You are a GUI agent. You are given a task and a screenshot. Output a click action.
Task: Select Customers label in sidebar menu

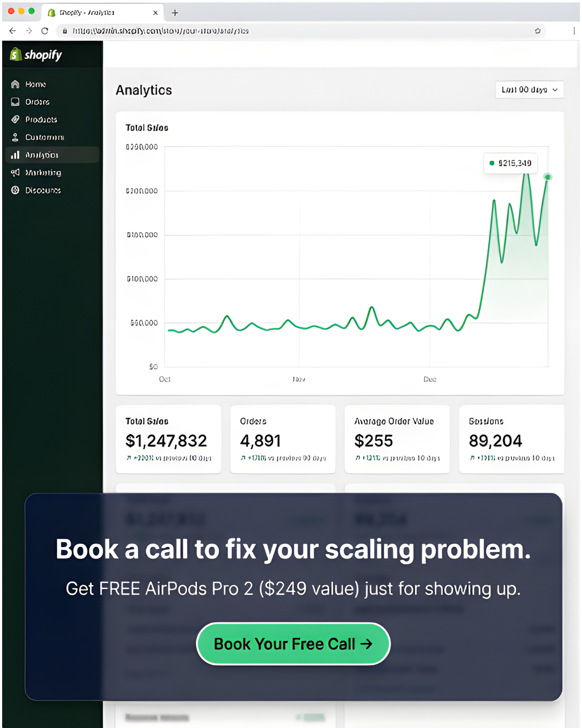pyautogui.click(x=45, y=137)
